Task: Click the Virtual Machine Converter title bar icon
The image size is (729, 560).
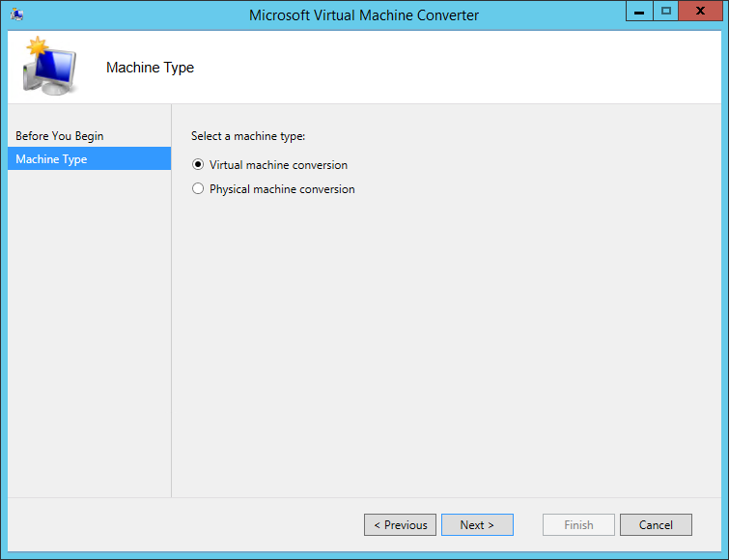Action: tap(17, 14)
